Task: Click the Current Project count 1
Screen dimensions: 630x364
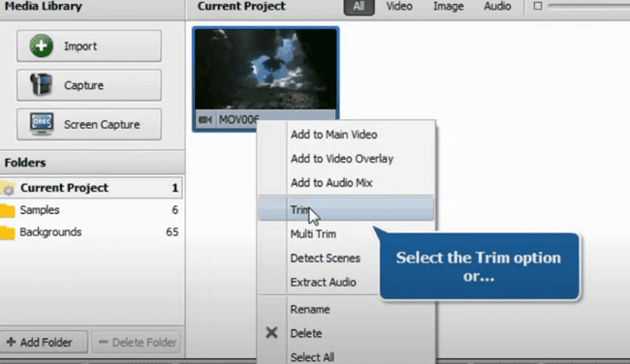Action: coord(174,188)
